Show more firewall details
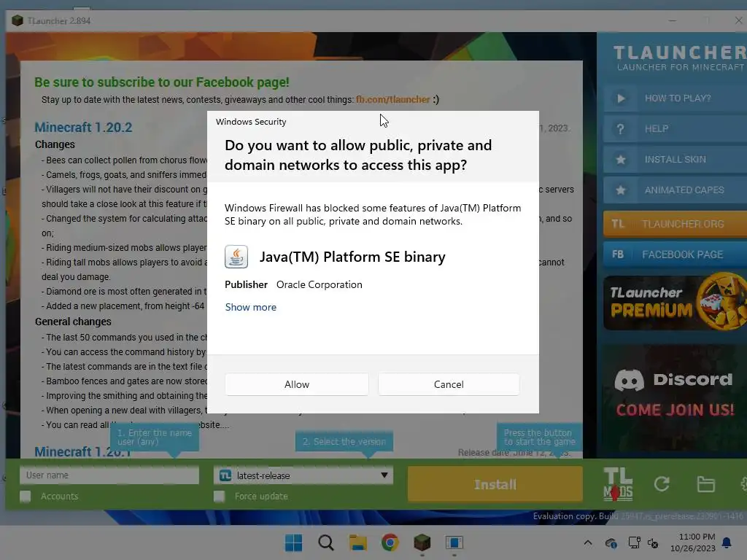747x560 pixels. point(251,307)
